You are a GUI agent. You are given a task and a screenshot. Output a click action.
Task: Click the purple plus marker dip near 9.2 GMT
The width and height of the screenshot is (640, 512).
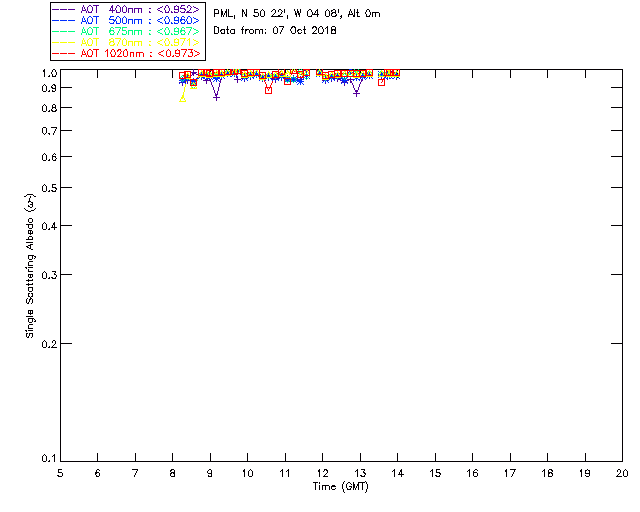[216, 98]
